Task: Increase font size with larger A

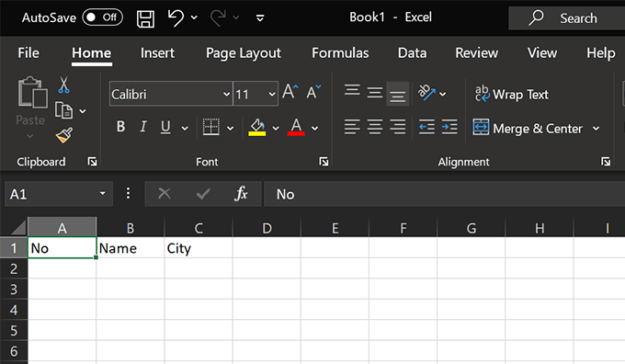Action: point(290,92)
